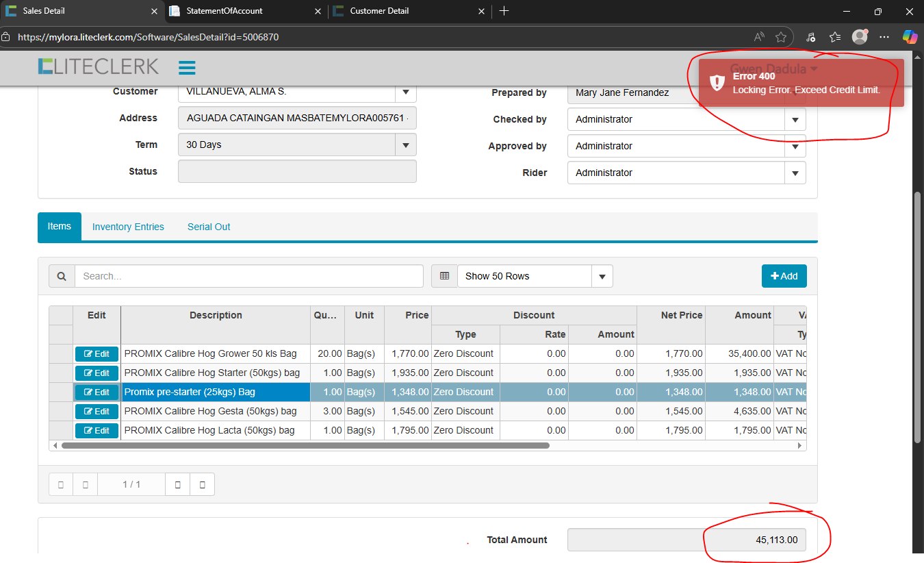Expand the Approved by dropdown
The height and width of the screenshot is (563, 924).
click(795, 147)
